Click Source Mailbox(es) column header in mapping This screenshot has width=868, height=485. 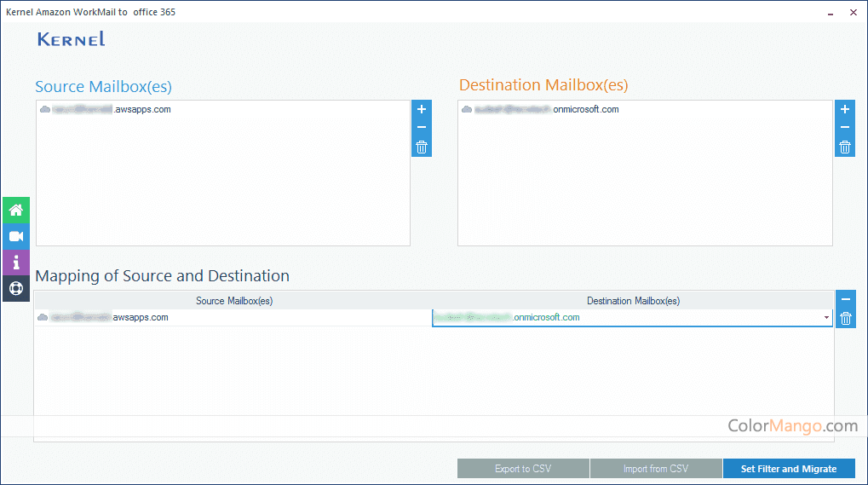pos(233,301)
